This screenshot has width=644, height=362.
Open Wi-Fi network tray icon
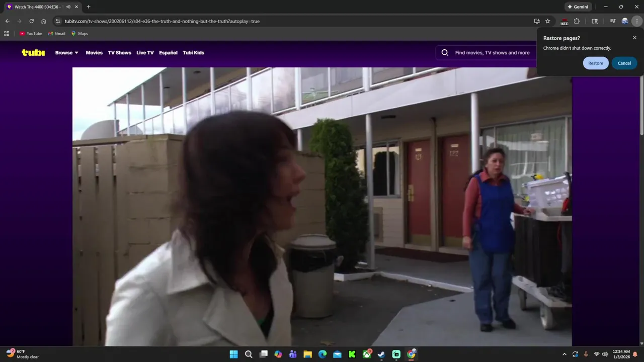[x=596, y=354]
